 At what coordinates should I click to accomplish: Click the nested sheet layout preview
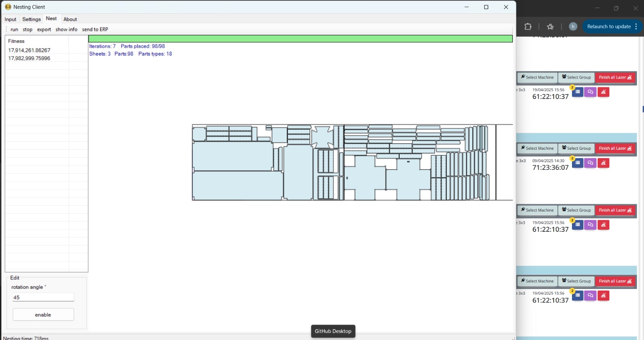(x=352, y=162)
